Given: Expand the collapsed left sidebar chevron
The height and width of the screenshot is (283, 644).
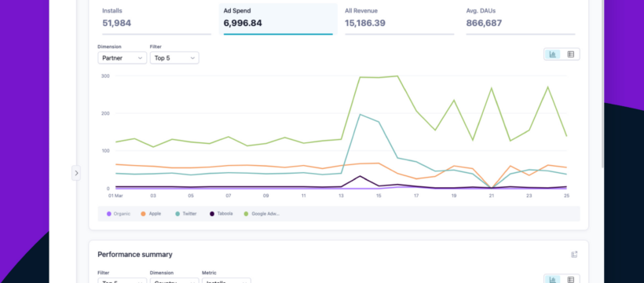Looking at the screenshot, I should [x=76, y=173].
